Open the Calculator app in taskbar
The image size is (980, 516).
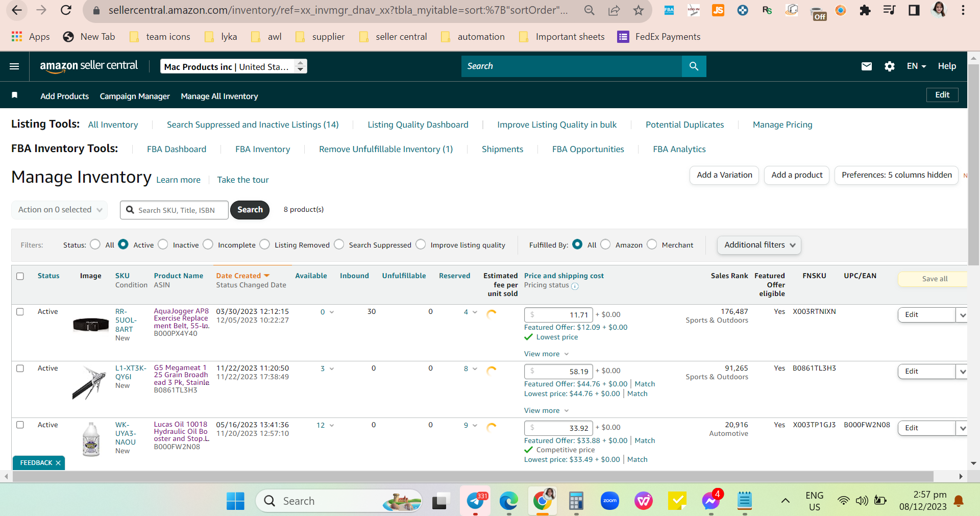coord(576,501)
